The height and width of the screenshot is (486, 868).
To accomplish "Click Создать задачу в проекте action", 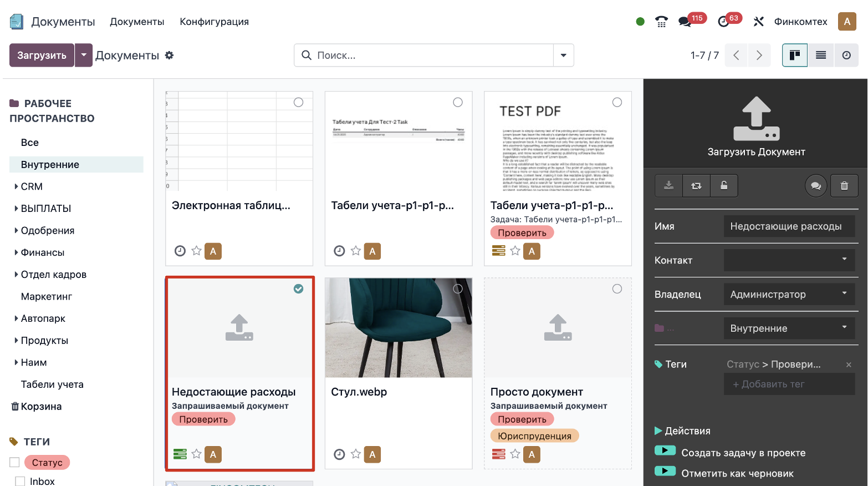I will point(743,453).
